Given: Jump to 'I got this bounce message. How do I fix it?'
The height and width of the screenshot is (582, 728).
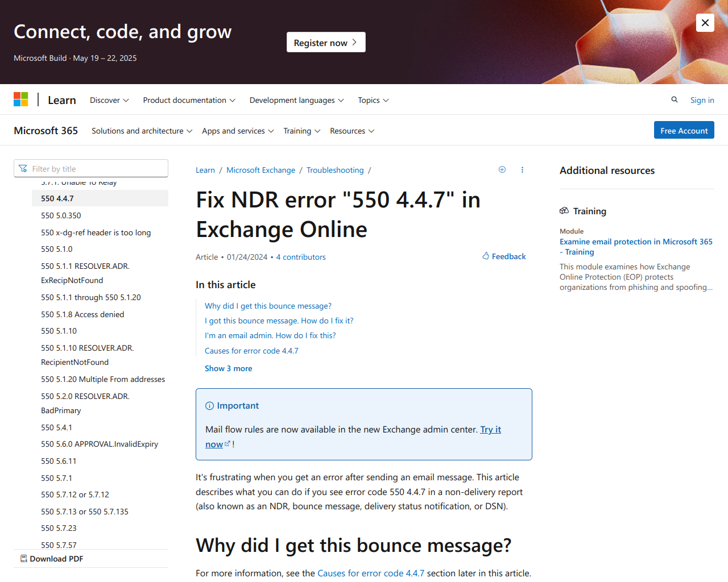Looking at the screenshot, I should (x=279, y=321).
